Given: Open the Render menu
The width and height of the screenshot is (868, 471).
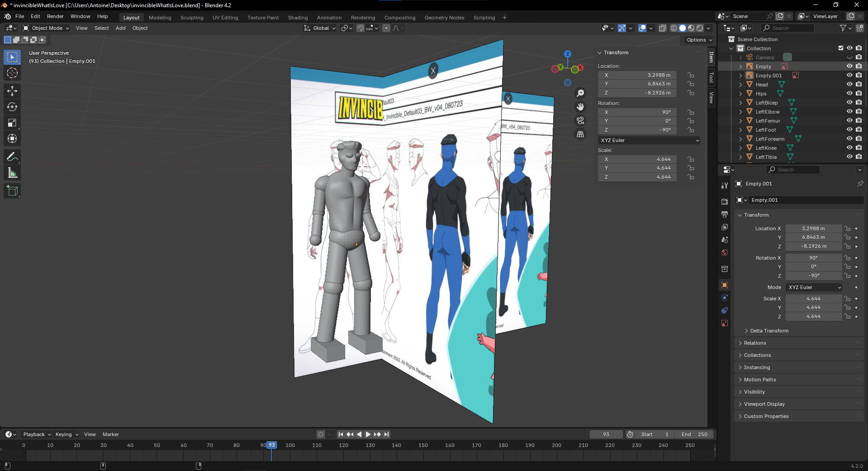Looking at the screenshot, I should click(55, 16).
